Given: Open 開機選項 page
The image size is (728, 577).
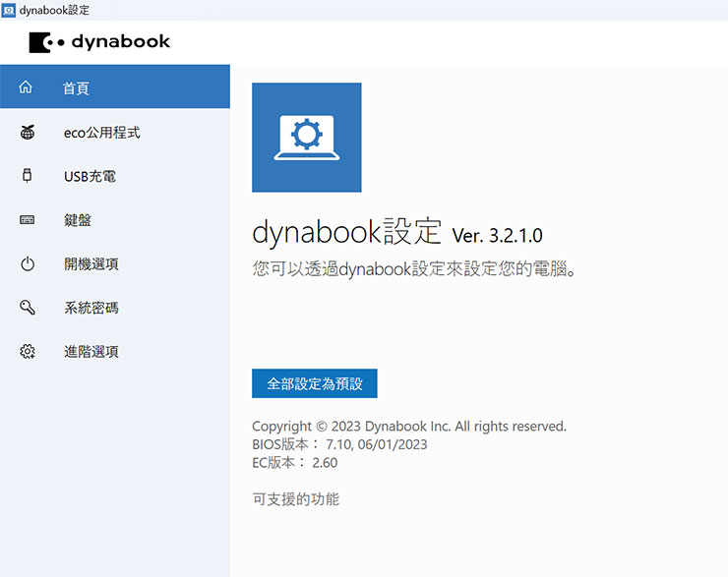Looking at the screenshot, I should coord(115,263).
